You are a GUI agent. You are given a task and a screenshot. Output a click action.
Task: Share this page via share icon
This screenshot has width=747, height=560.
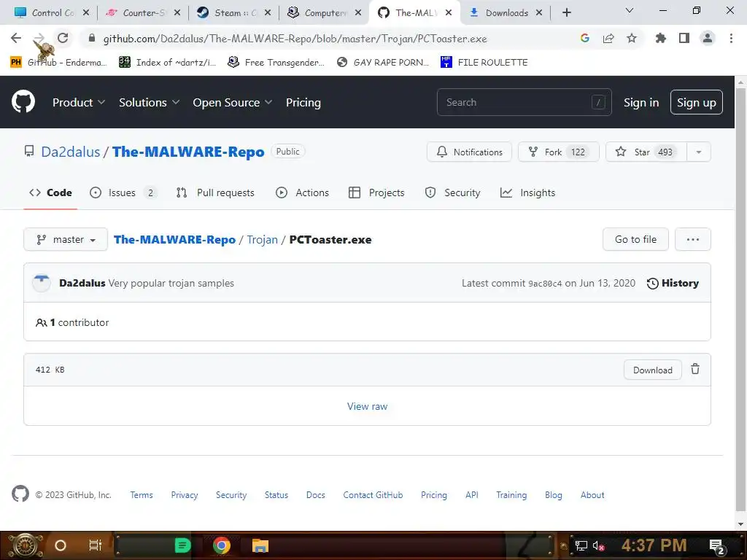coord(608,39)
